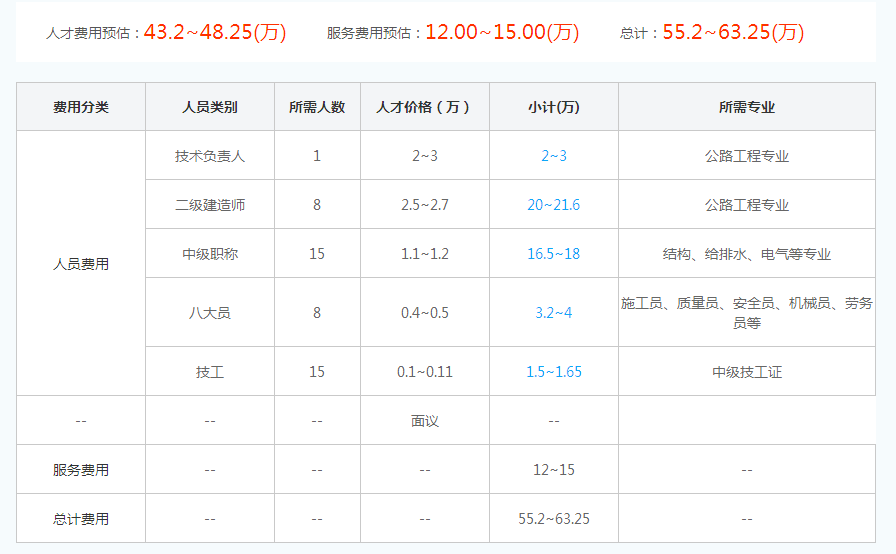The image size is (896, 554).
Task: Select the red total 55.2~63.25(万)
Action: point(734,32)
